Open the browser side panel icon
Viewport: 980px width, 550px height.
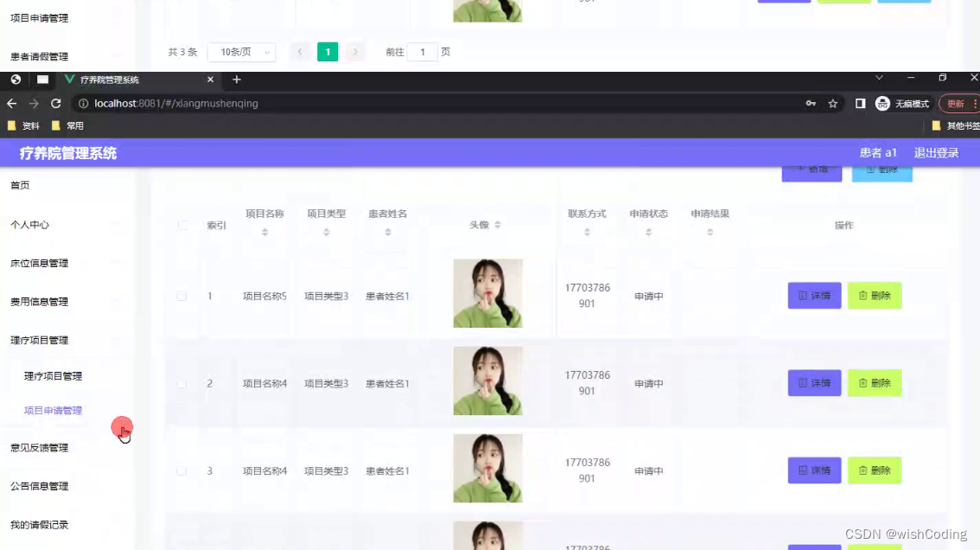[x=861, y=103]
